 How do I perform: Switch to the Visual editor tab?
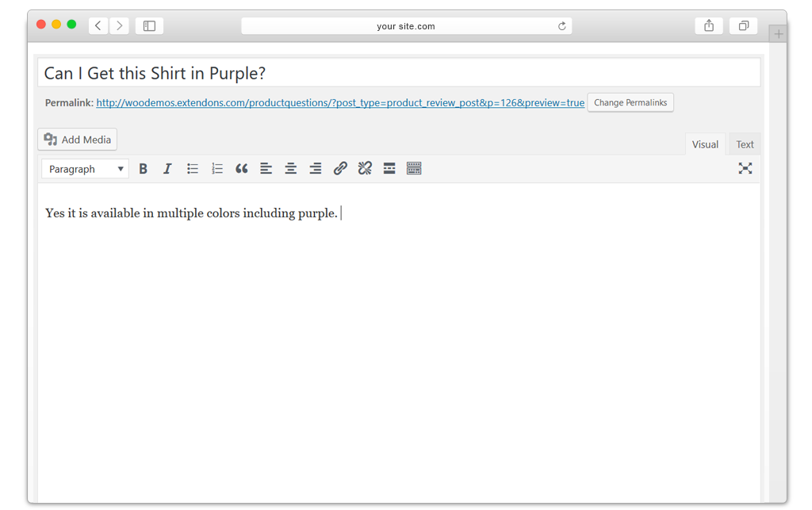(705, 144)
